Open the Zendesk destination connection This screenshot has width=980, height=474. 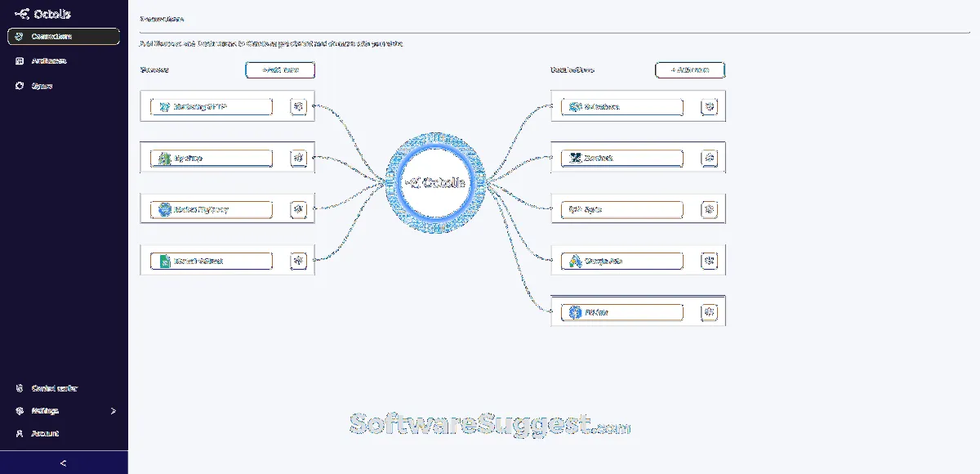(x=622, y=158)
